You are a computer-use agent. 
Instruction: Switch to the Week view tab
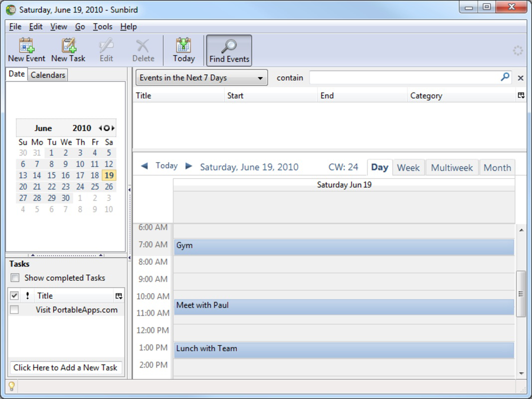coord(408,168)
